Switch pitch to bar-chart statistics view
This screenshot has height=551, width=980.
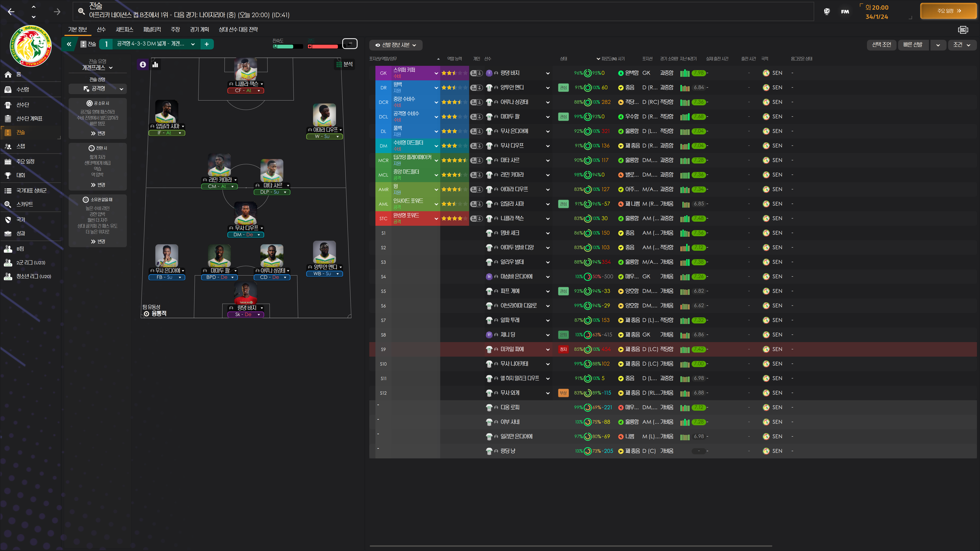[155, 65]
